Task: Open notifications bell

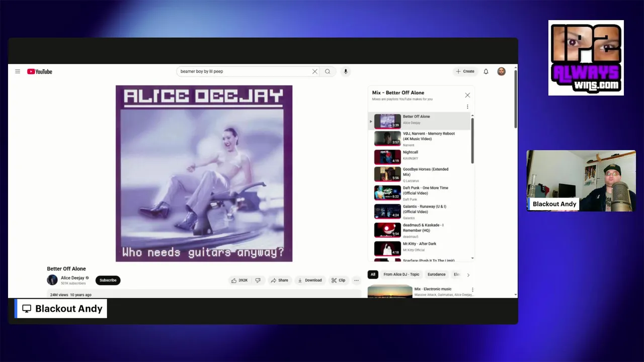Action: (486, 71)
